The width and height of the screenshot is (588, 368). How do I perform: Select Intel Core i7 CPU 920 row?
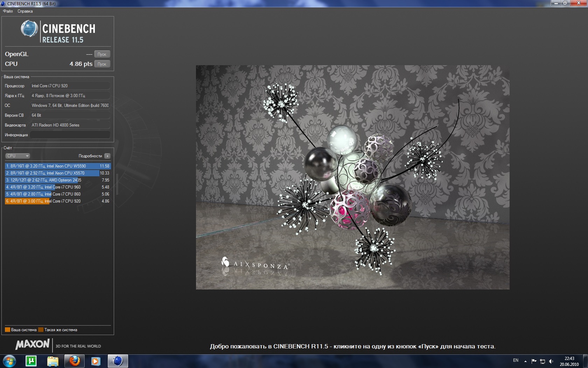[x=58, y=201]
